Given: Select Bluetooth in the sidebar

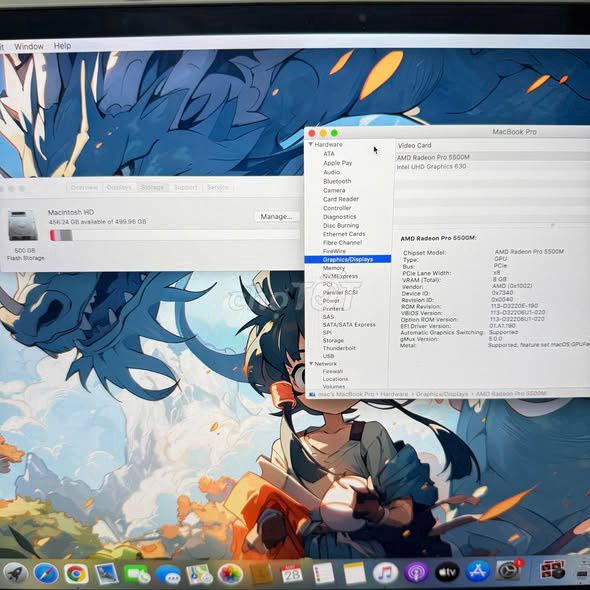Looking at the screenshot, I should [x=337, y=181].
